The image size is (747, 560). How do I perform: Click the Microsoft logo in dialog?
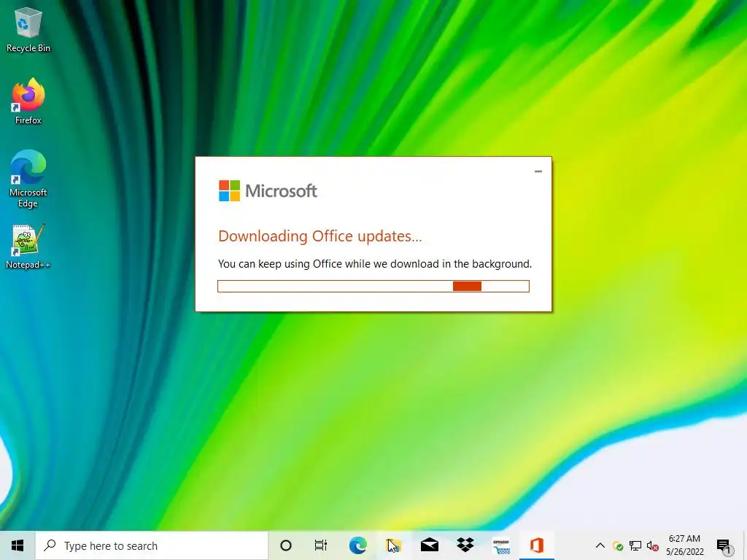268,191
